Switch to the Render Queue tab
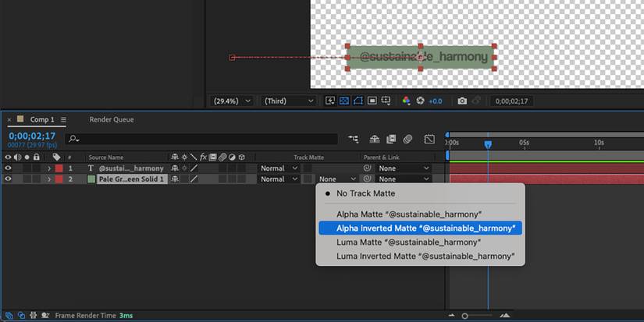Screen dimensions: 644x322 point(112,119)
